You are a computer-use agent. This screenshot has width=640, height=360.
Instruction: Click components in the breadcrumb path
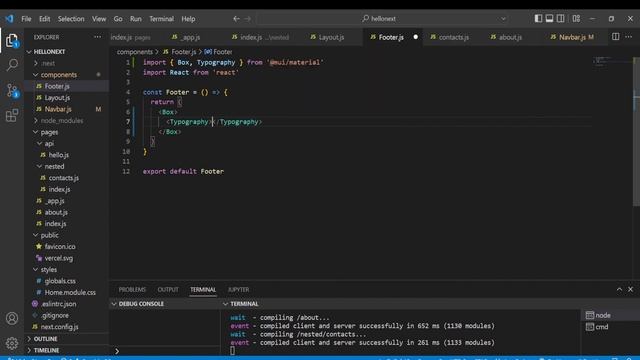pyautogui.click(x=134, y=52)
